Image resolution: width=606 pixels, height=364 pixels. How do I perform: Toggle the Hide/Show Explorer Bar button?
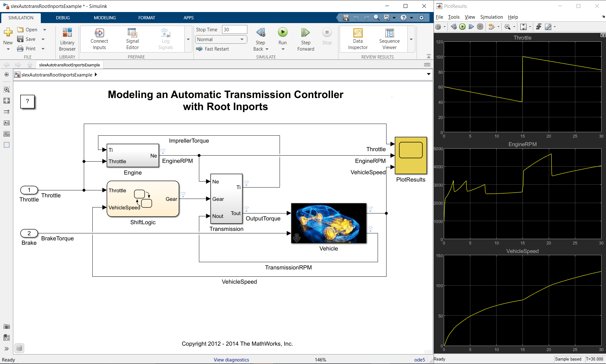point(7,75)
